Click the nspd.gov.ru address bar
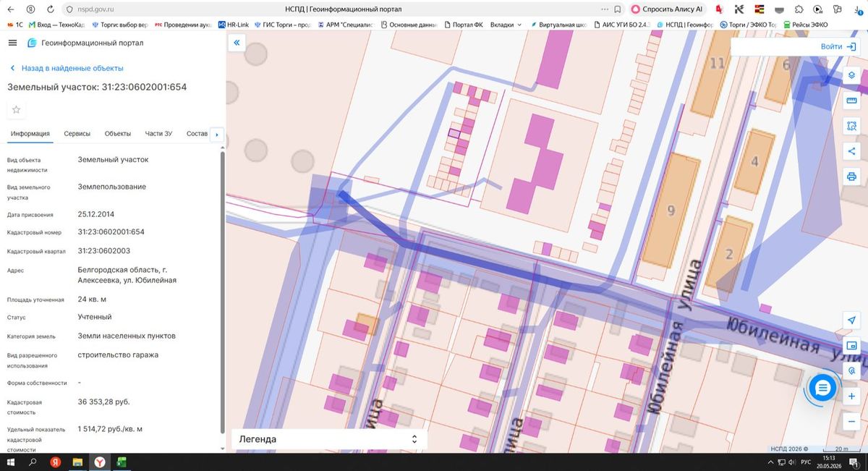The width and height of the screenshot is (868, 471). click(95, 9)
